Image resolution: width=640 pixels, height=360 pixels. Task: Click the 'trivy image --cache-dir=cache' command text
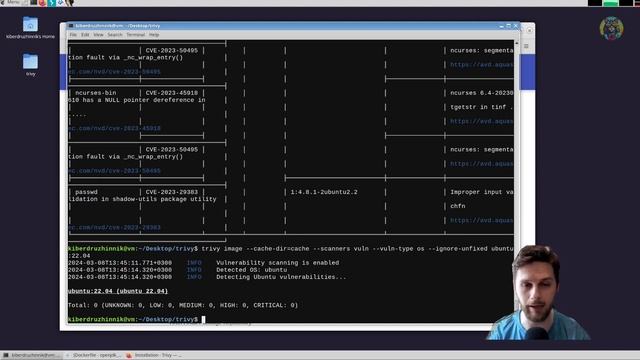click(x=256, y=249)
